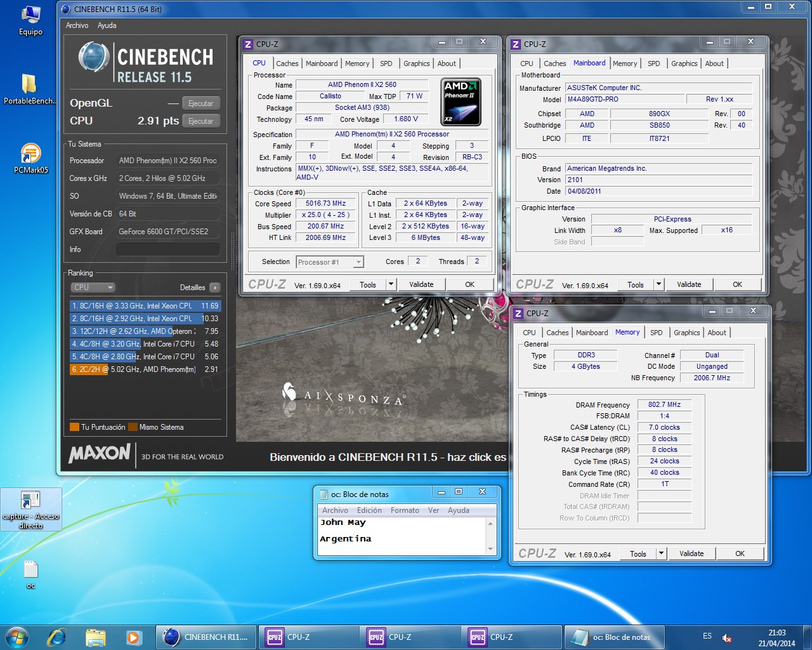Screen dimensions: 812x650
Task: Click Core Speed value 5016.73 MHz
Action: point(326,204)
